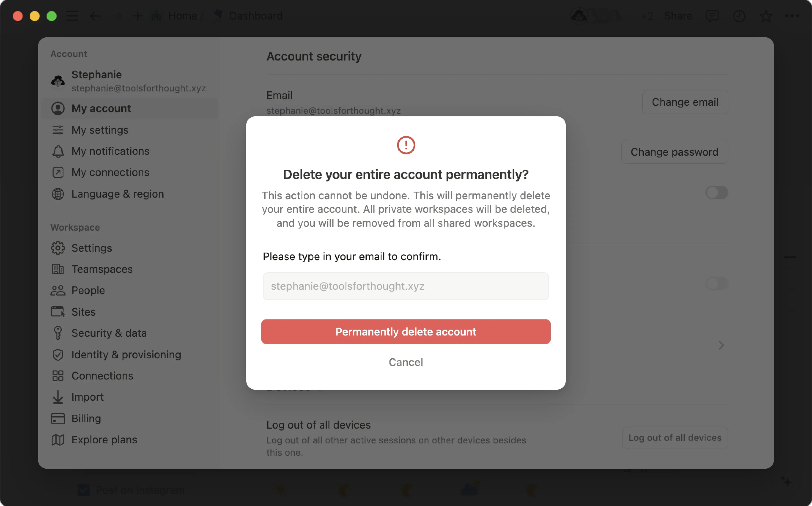Screen dimensions: 812x506
Task: Expand the chevron beside the devices section
Action: coord(721,345)
